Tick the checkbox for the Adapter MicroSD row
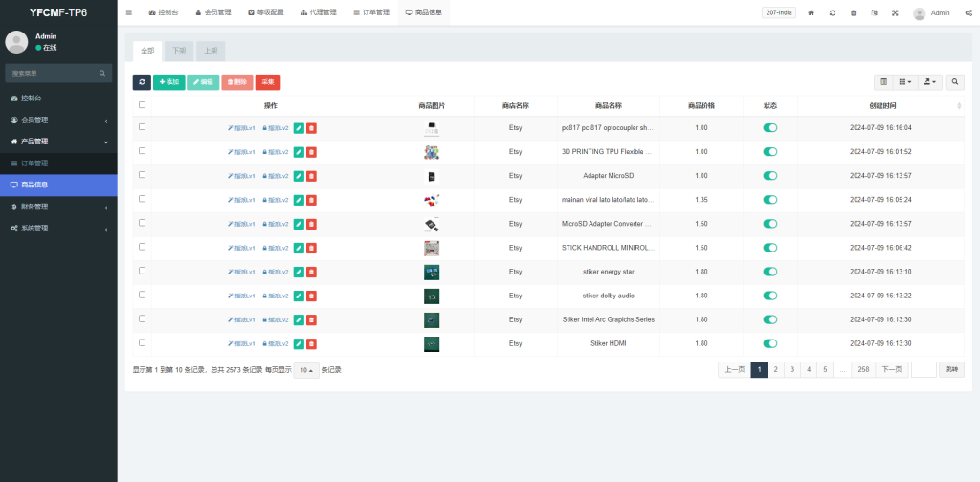The width and height of the screenshot is (980, 482). pos(143,175)
